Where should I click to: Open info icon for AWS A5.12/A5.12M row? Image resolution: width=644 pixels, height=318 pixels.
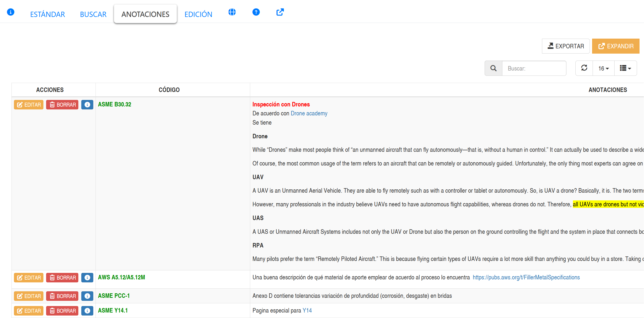[87, 278]
